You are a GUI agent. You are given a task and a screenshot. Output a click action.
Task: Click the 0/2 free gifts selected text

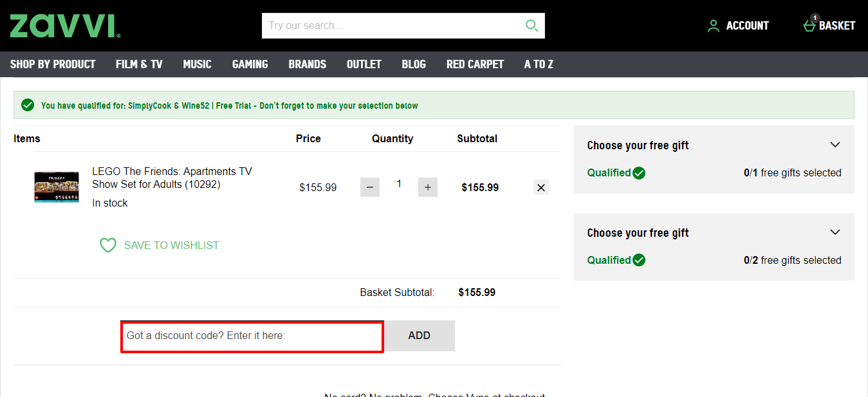793,261
